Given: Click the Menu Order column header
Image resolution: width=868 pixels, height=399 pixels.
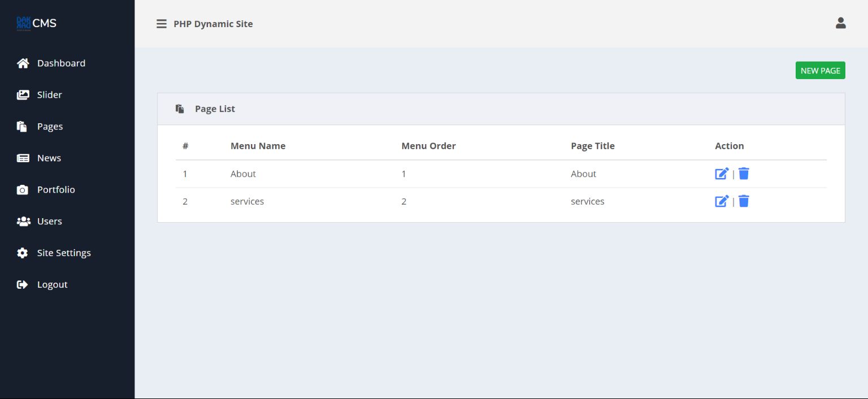Looking at the screenshot, I should 428,146.
